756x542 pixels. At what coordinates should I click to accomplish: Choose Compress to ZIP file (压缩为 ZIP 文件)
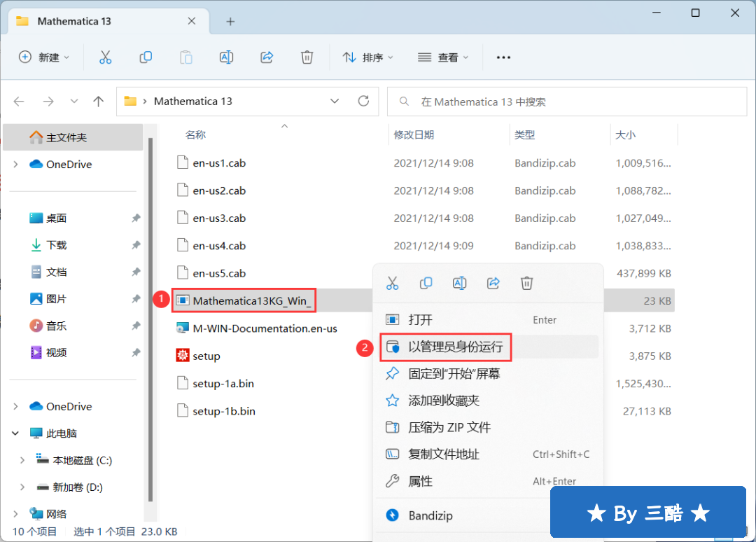coord(489,427)
